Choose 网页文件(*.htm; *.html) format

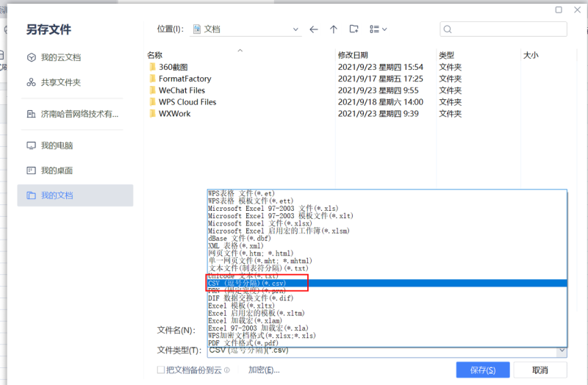387,253
